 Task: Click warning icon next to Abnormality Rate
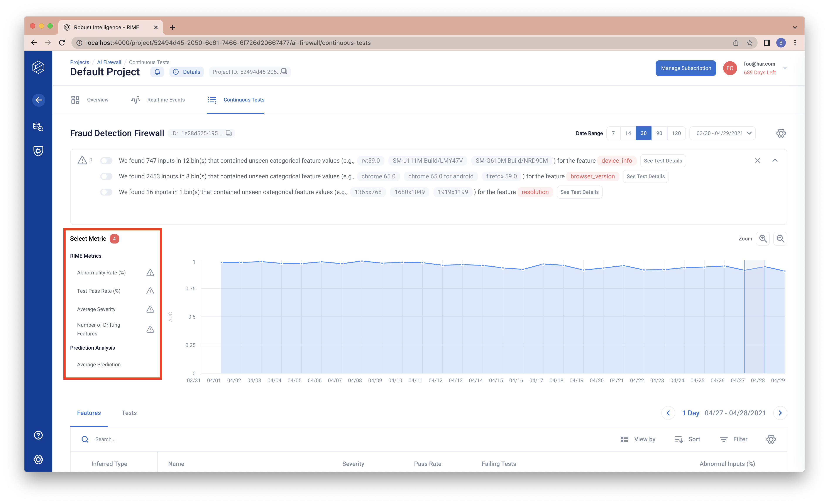[150, 272]
